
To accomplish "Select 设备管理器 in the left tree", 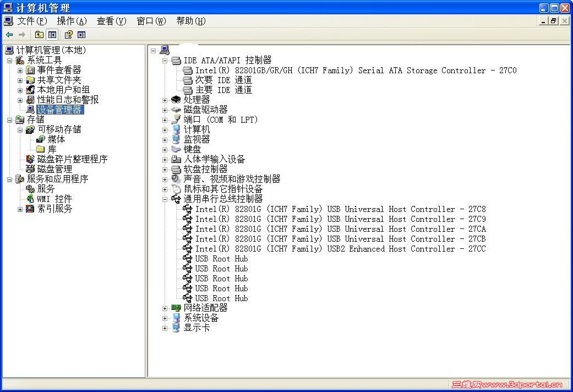I will (x=60, y=110).
